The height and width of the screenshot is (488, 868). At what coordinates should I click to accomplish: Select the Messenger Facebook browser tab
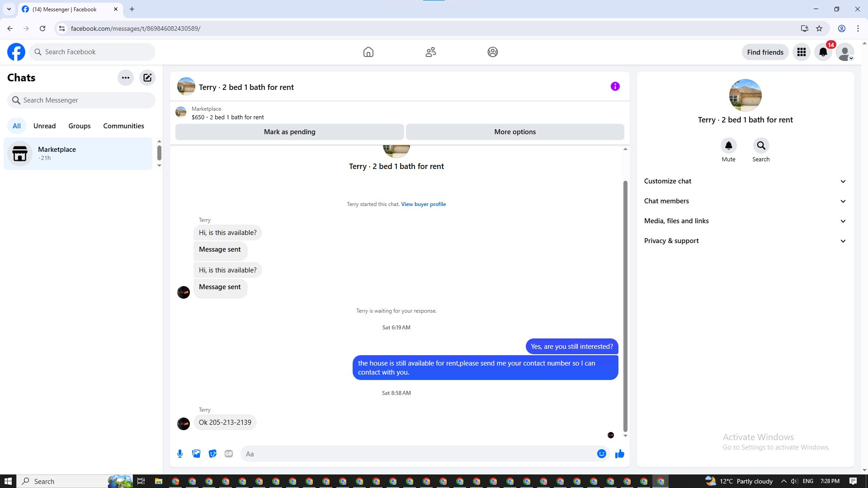(70, 9)
